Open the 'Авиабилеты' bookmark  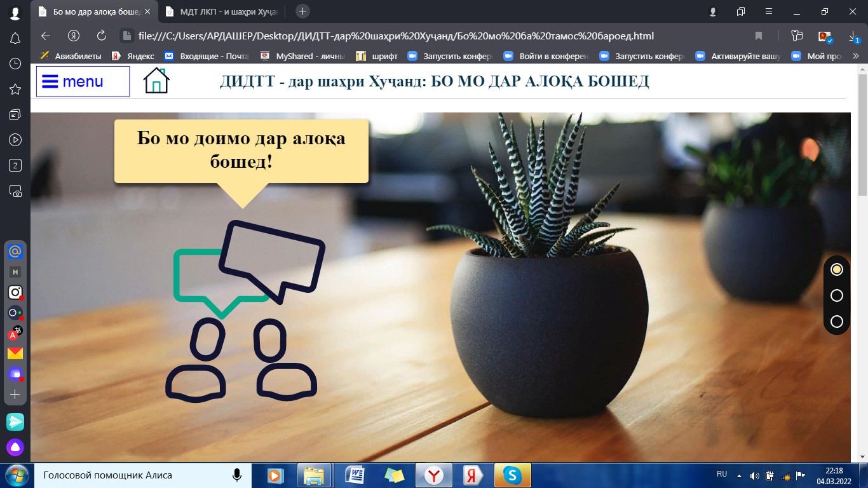[x=71, y=56]
